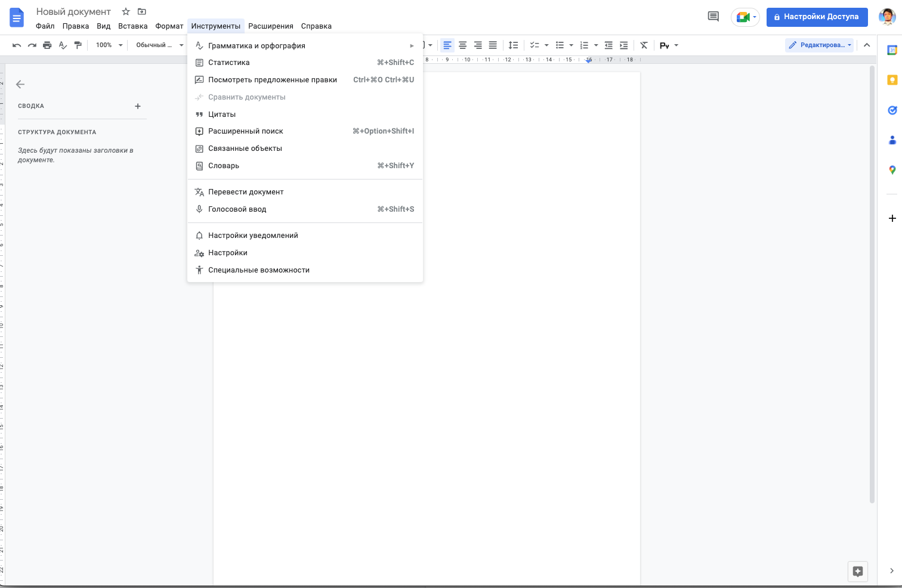Viewport: 902px width, 588px height.
Task: Select Расширенный поиск menu item
Action: [x=305, y=131]
